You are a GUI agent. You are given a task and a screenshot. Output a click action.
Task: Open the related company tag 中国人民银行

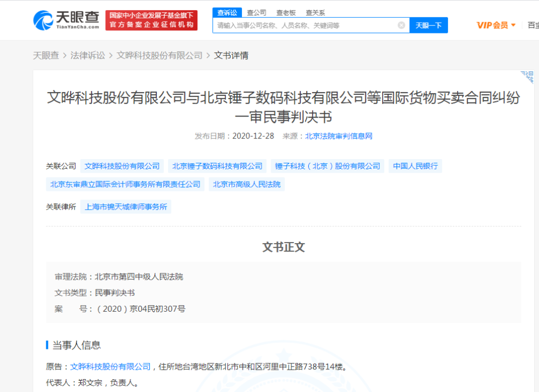415,166
